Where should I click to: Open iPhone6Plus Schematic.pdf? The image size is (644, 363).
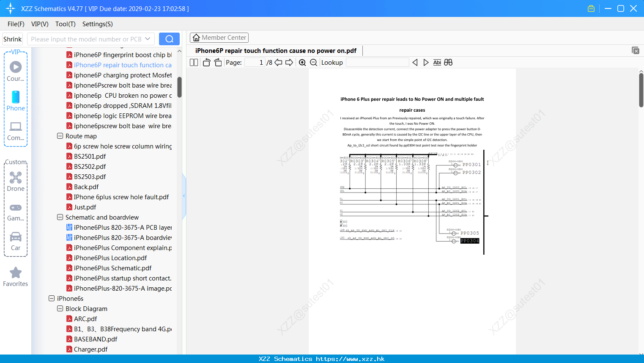pos(109,268)
